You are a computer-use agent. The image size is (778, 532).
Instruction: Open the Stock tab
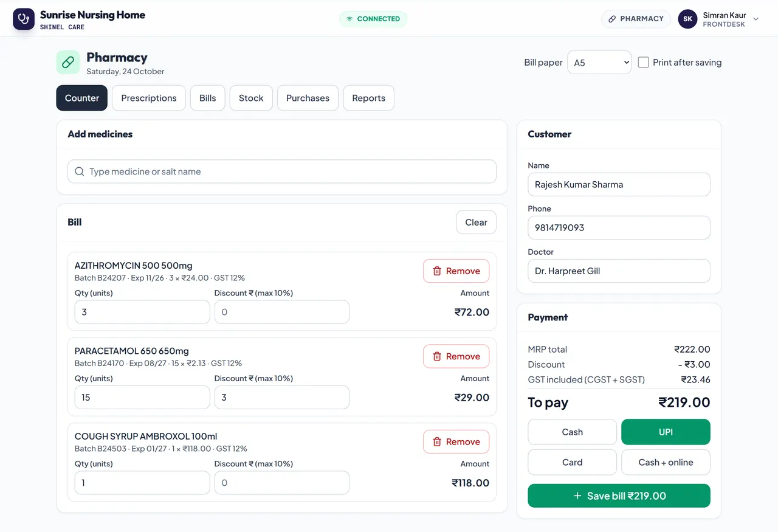(x=251, y=98)
